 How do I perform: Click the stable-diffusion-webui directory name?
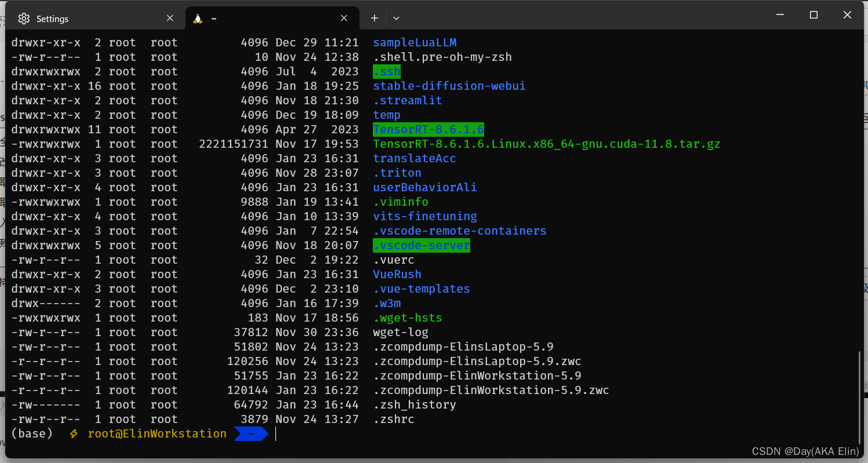coord(449,86)
